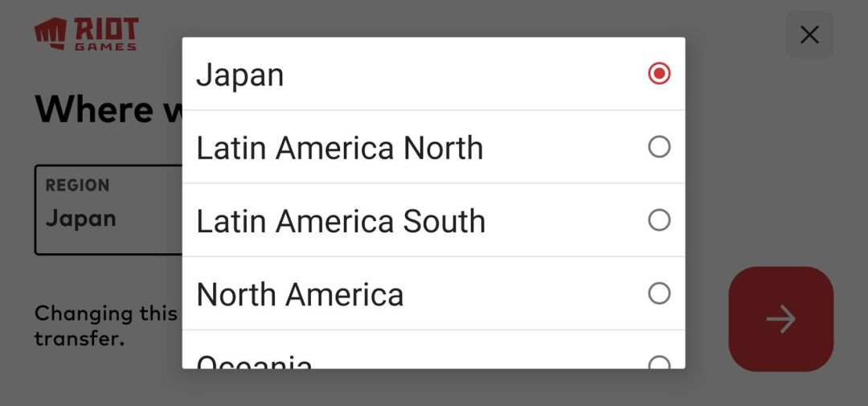Pick the Latin America South radio button

(659, 220)
